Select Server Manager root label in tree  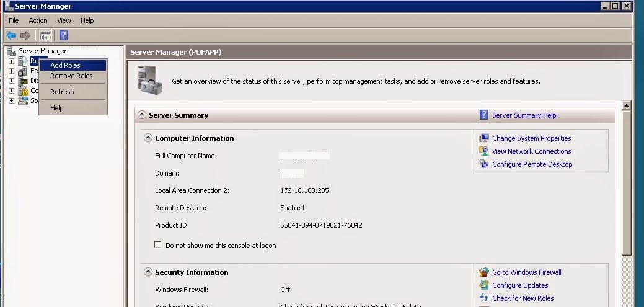(42, 51)
